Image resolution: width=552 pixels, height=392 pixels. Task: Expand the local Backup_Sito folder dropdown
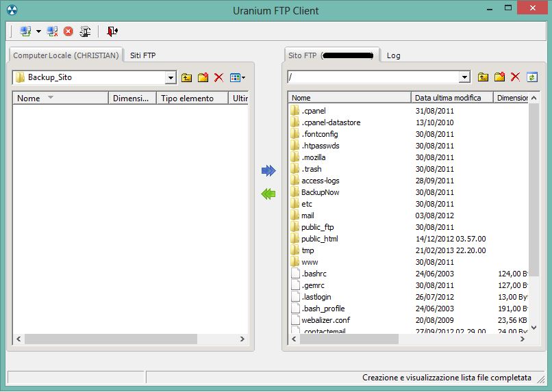click(x=171, y=77)
